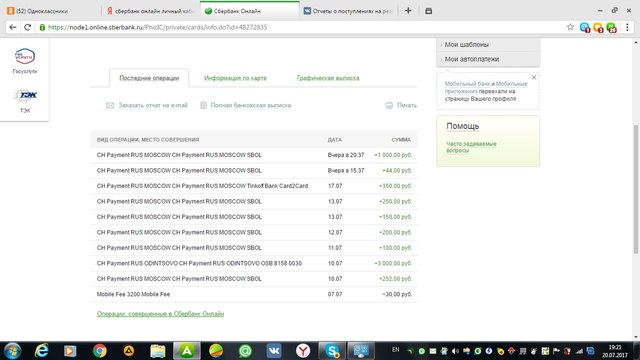Open VK from the taskbar

coord(274,351)
